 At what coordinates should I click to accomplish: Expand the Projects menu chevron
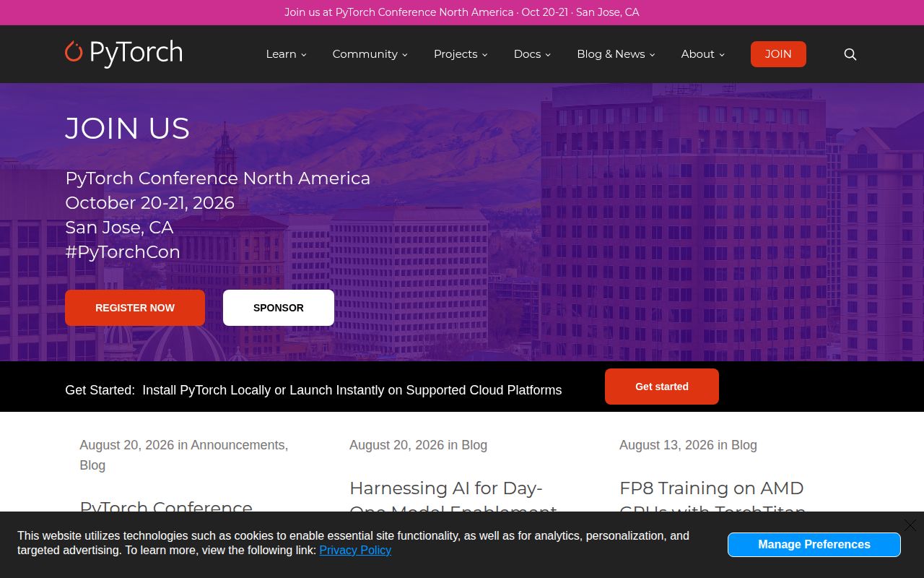pos(484,55)
